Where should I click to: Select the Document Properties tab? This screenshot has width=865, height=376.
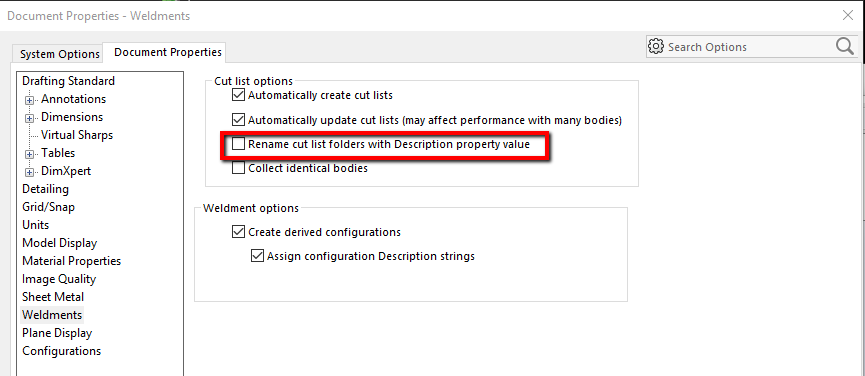[x=168, y=52]
